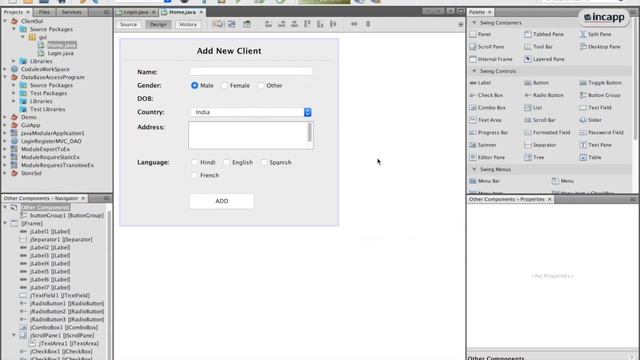Image resolution: width=640 pixels, height=360 pixels.
Task: Expand the StoreSol project node
Action: coord(5,173)
